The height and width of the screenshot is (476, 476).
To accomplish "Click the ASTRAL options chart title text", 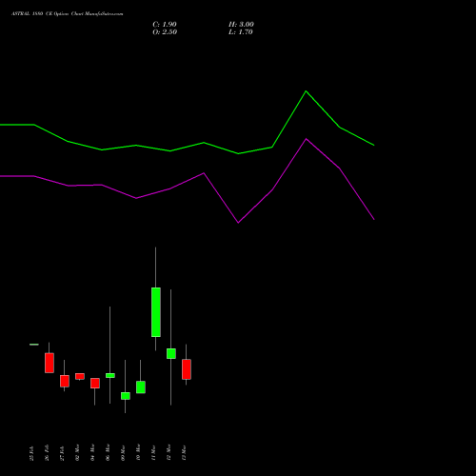I will [x=68, y=13].
